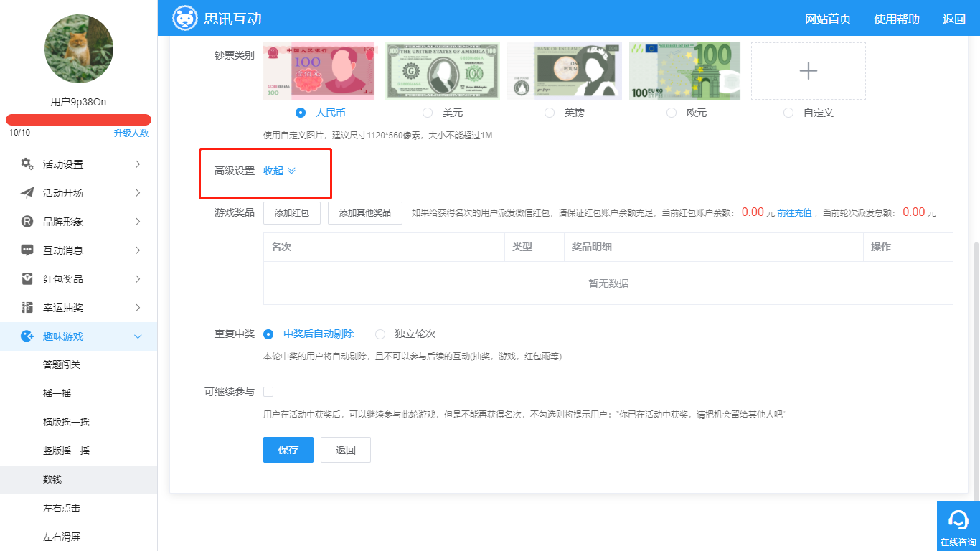Click the 奖品明细 column header
This screenshot has width=980, height=551.
click(592, 247)
